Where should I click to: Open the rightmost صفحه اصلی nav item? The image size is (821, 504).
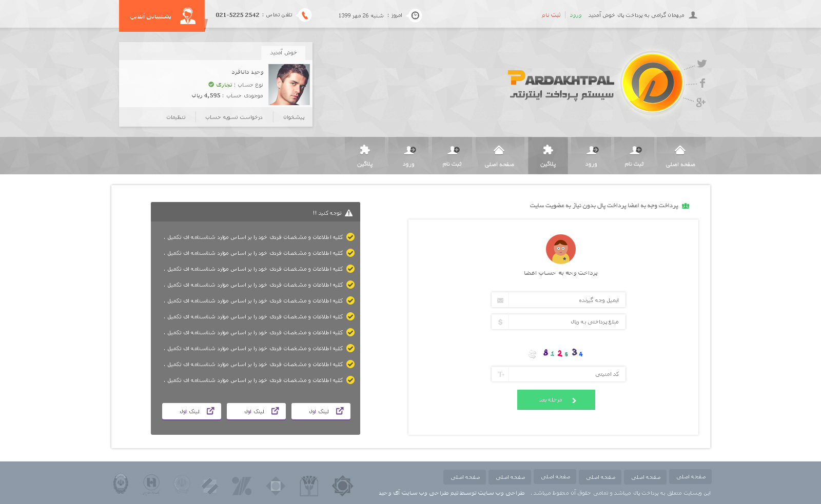pos(680,156)
